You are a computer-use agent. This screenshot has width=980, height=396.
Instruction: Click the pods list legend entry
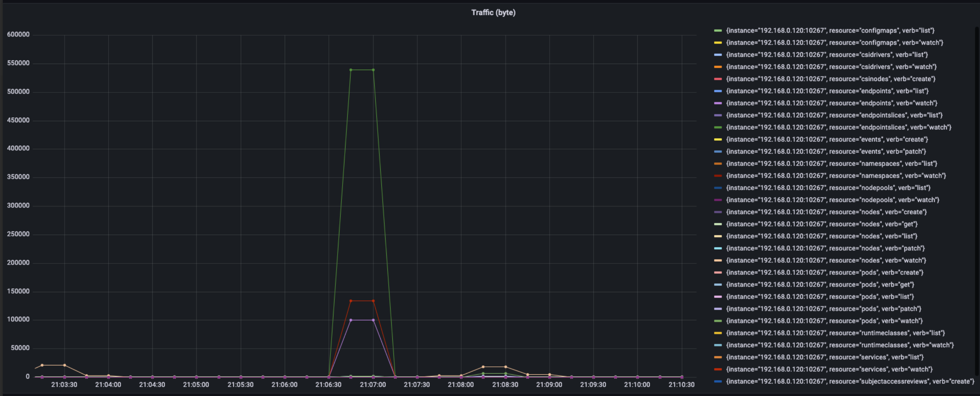(x=820, y=296)
